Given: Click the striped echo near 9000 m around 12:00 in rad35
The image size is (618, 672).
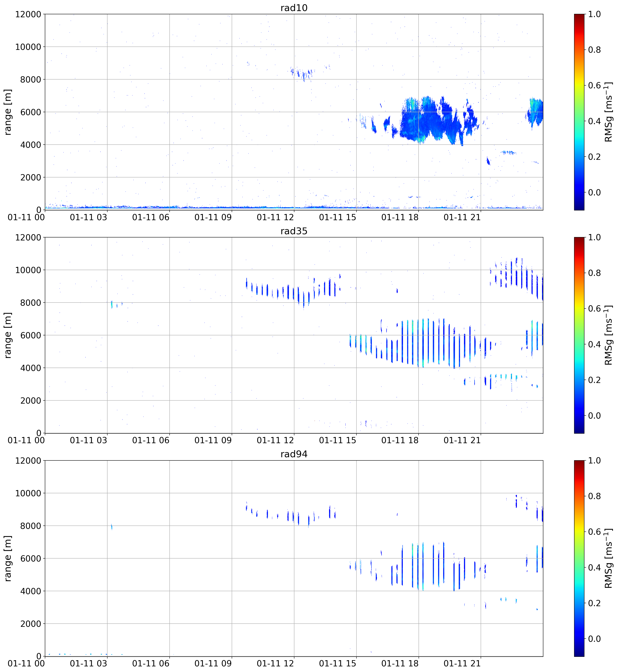Looking at the screenshot, I should tap(294, 292).
